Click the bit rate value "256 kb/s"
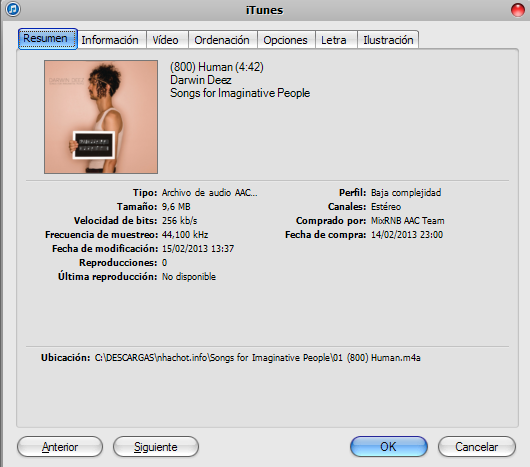This screenshot has width=530, height=467. (x=179, y=221)
